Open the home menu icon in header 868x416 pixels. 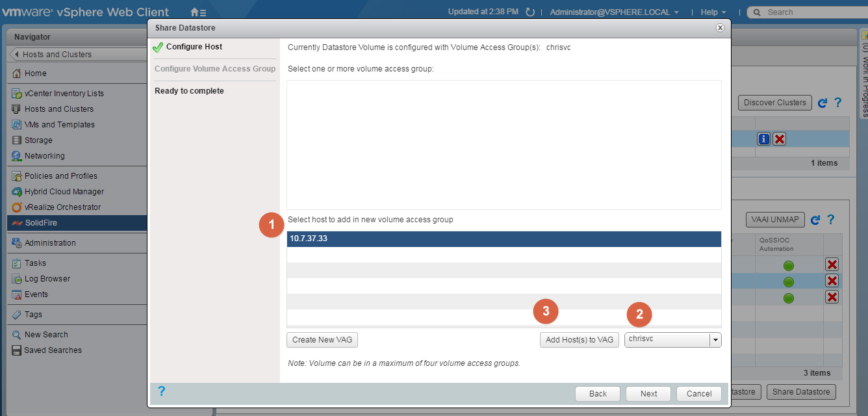(198, 12)
